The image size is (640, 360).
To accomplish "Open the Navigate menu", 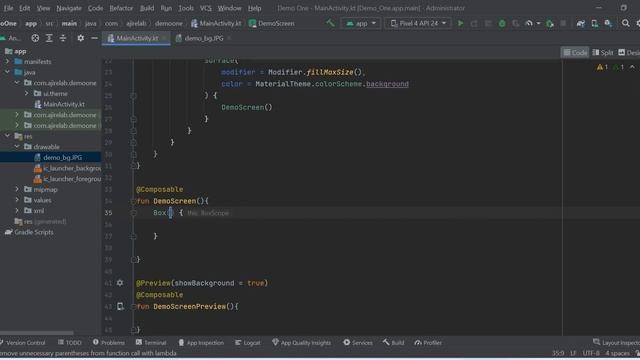I will 69,8.
